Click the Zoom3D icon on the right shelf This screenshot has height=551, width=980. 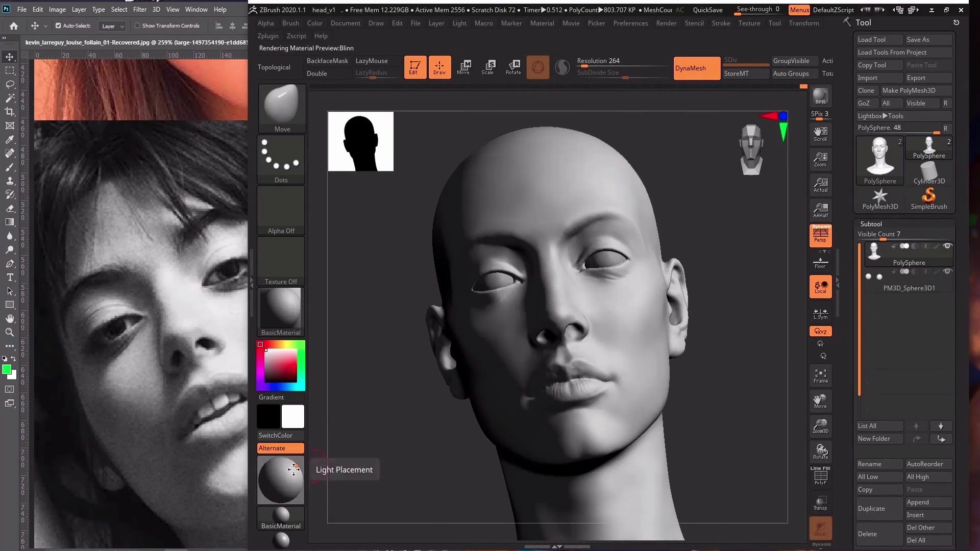[x=820, y=425]
